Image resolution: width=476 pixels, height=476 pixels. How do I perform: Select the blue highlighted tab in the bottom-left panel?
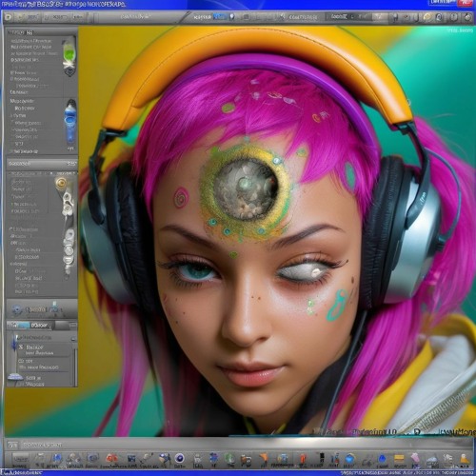(x=25, y=325)
